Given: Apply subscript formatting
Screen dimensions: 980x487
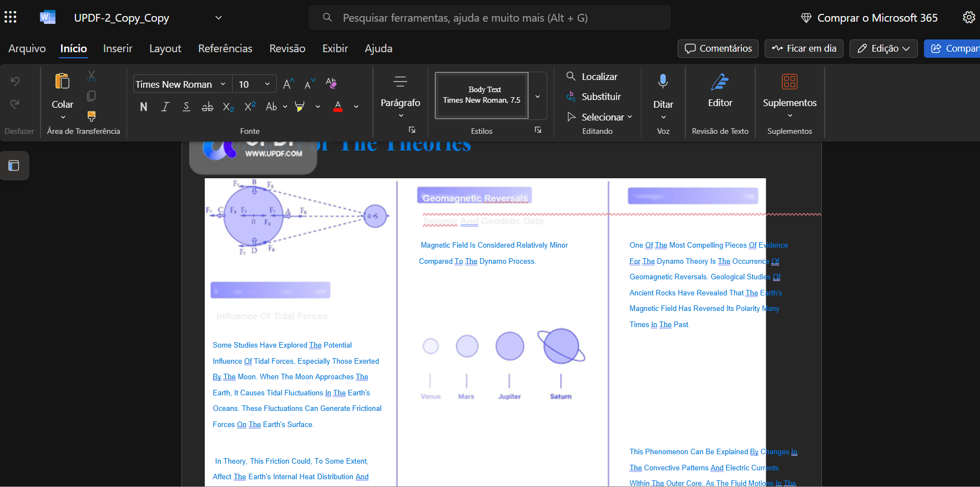Looking at the screenshot, I should 228,107.
